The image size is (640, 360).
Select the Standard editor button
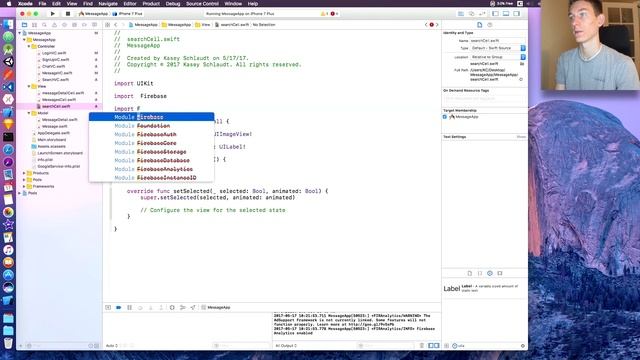point(461,13)
